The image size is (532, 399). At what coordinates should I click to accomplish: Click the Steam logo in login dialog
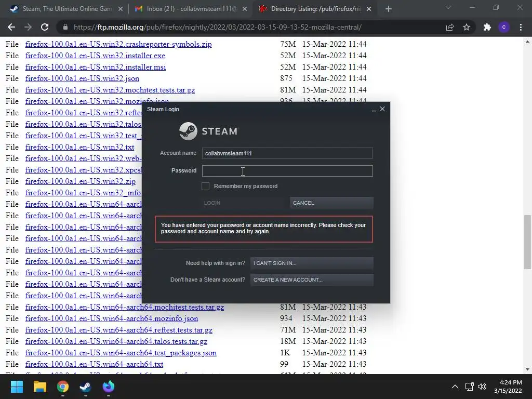pyautogui.click(x=209, y=131)
